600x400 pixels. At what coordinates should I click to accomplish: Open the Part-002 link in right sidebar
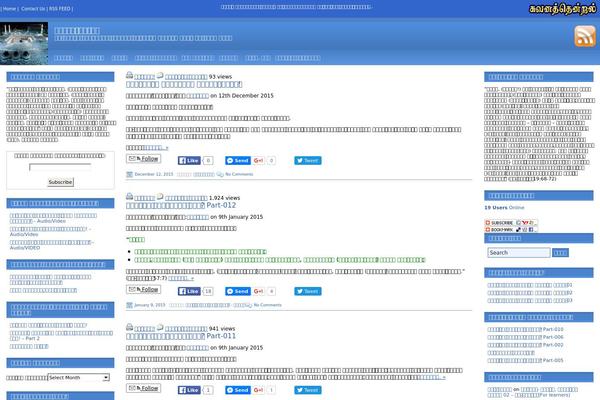pos(525,345)
